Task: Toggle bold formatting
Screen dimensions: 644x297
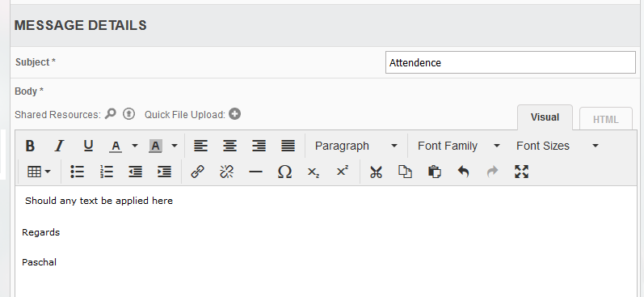Action: tap(30, 146)
